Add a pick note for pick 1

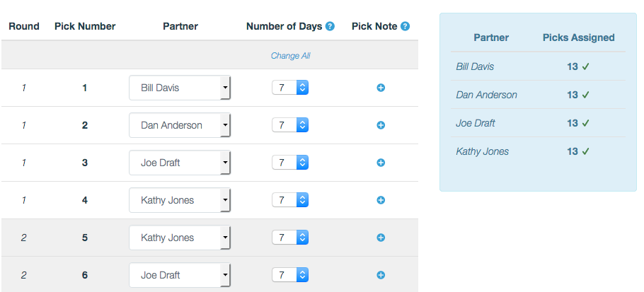[381, 88]
